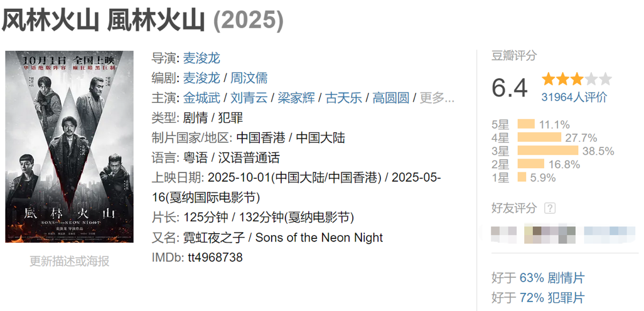644x311 pixels.
Task: Click the star rating icons
Action: pyautogui.click(x=576, y=80)
